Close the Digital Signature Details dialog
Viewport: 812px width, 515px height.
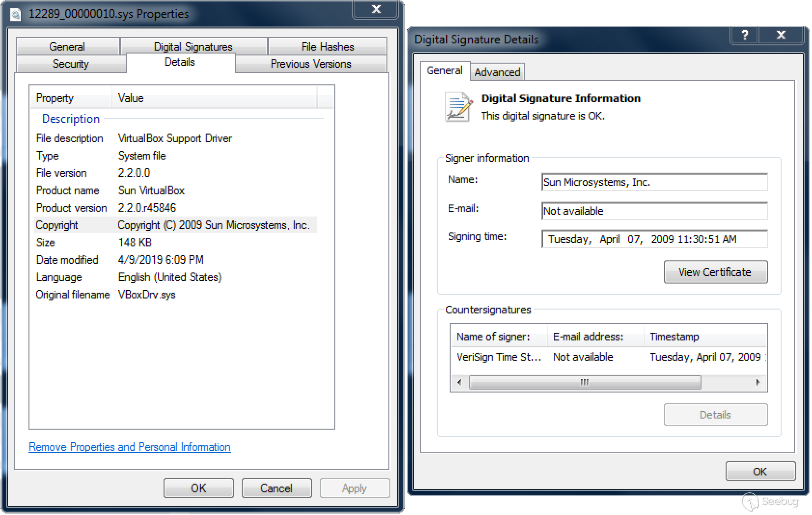(781, 35)
